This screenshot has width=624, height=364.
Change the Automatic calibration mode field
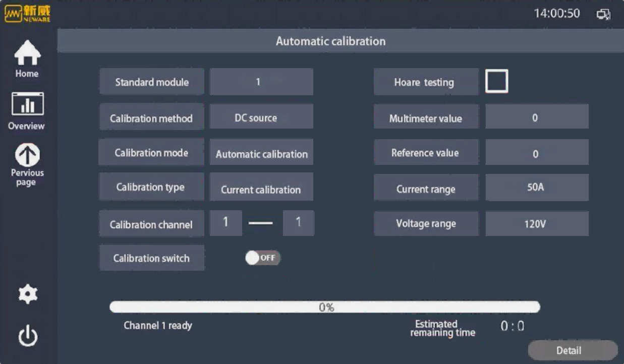(x=261, y=153)
